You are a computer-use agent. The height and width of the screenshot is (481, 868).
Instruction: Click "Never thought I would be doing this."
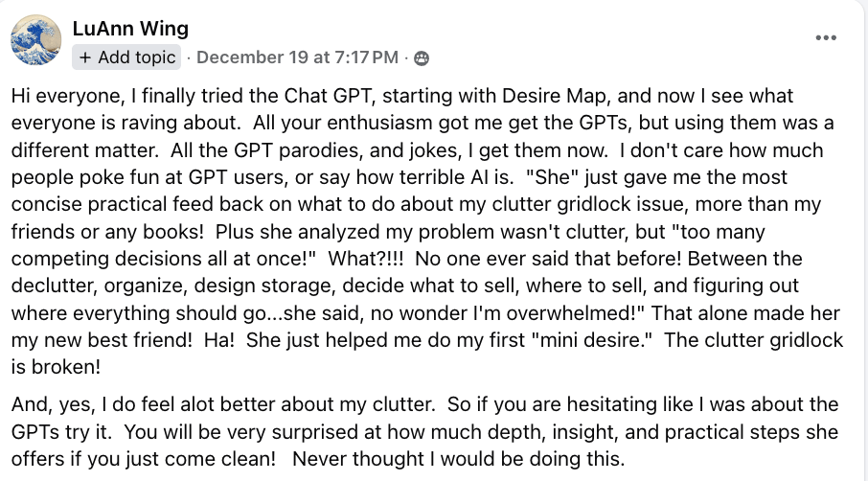tap(458, 459)
